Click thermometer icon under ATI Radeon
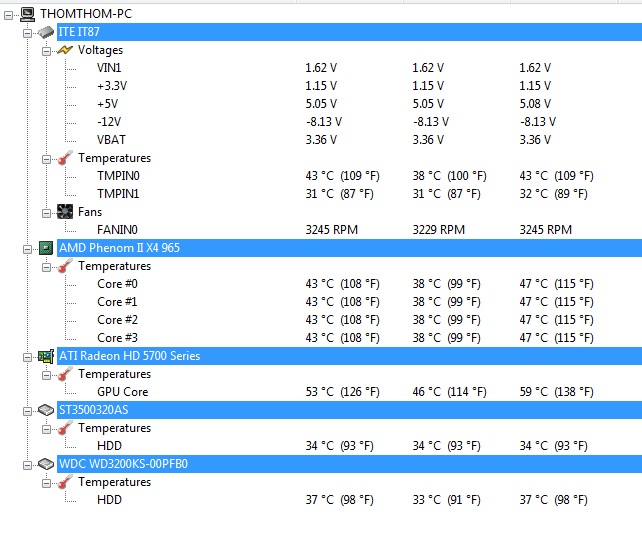The height and width of the screenshot is (536, 642). pyautogui.click(x=65, y=374)
